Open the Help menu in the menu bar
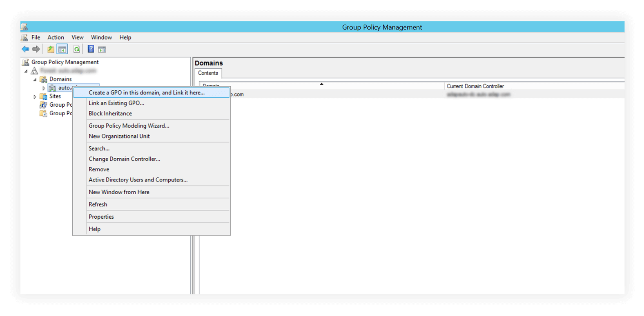The width and height of the screenshot is (644, 316). pyautogui.click(x=125, y=38)
